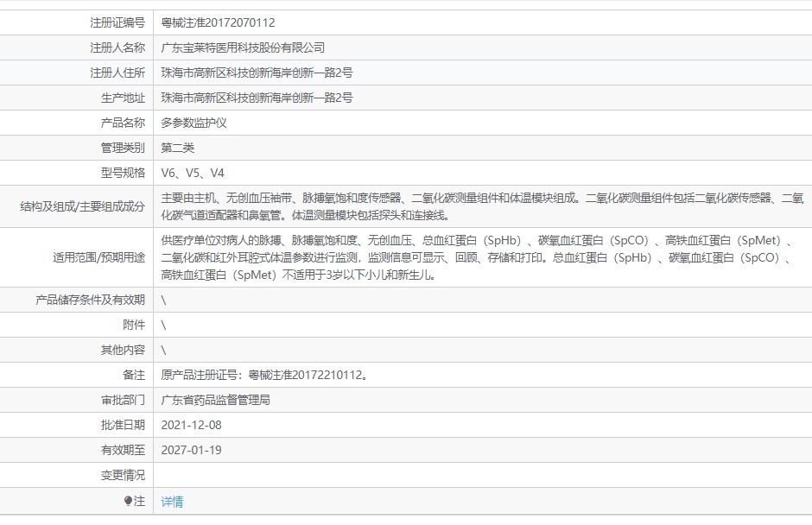Click the backslash value in 产品储存条件及有效期 row
The height and width of the screenshot is (525, 812).
pyautogui.click(x=163, y=300)
